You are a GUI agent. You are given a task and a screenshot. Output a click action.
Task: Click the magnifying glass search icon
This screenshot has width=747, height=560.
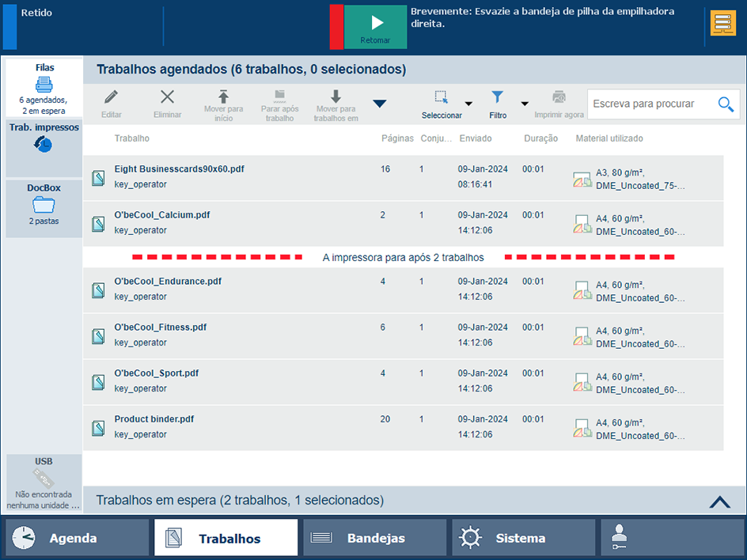click(726, 104)
